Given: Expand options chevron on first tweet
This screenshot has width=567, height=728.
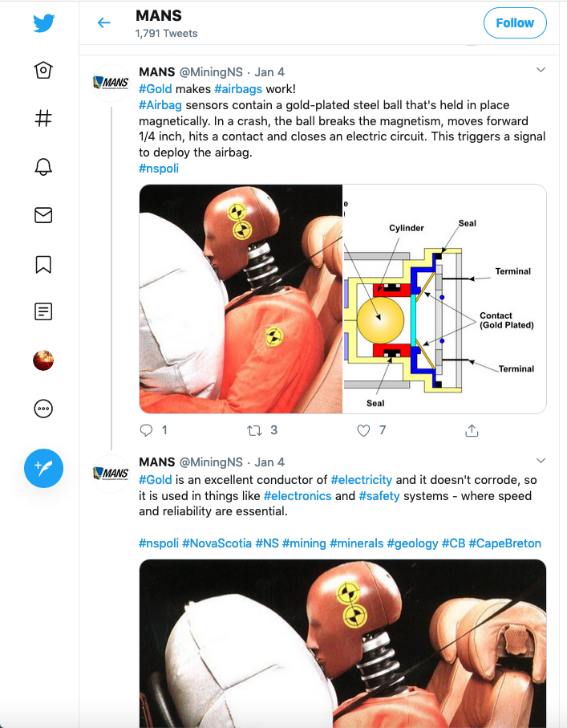Looking at the screenshot, I should click(x=541, y=70).
